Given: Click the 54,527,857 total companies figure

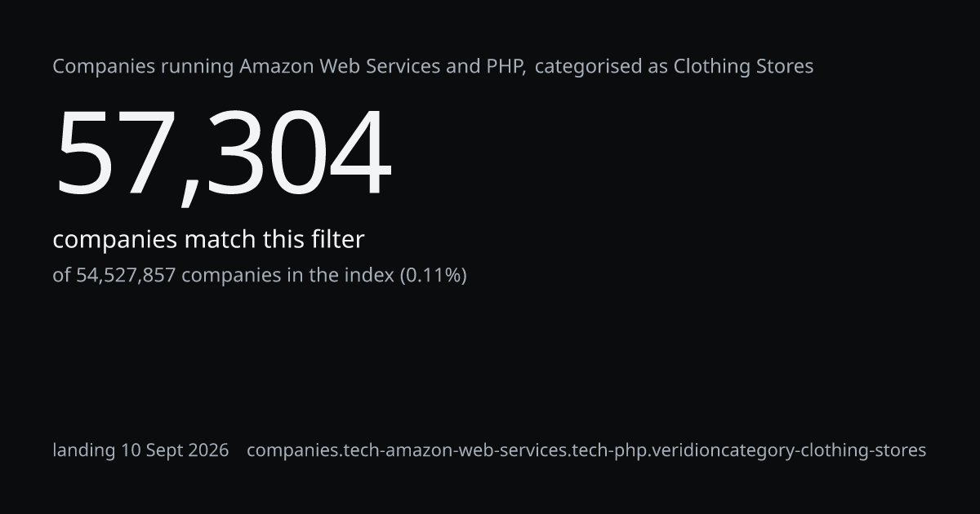Looking at the screenshot, I should 126,275.
